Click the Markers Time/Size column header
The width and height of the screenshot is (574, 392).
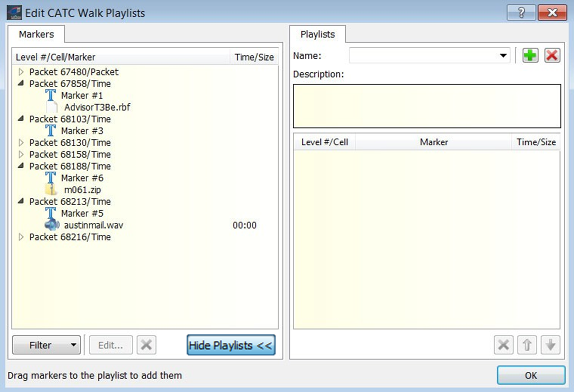[254, 57]
